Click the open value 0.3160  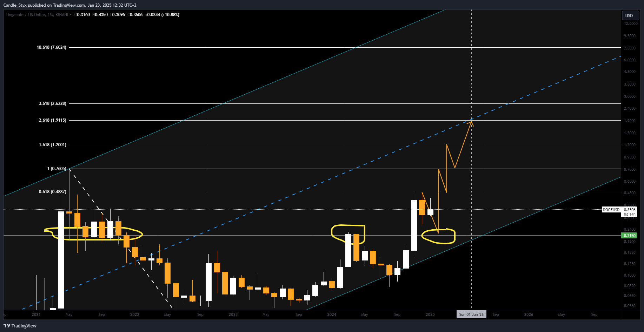tap(83, 15)
